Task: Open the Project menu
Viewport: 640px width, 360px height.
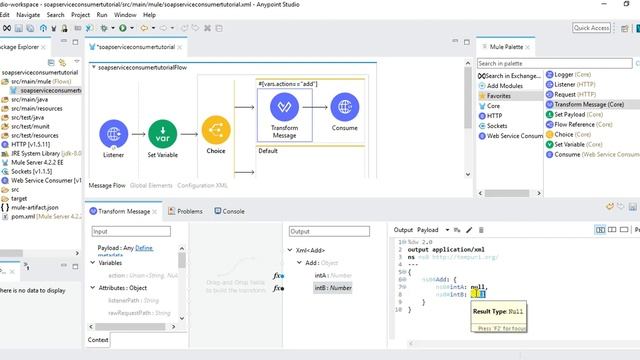Action: (80, 15)
